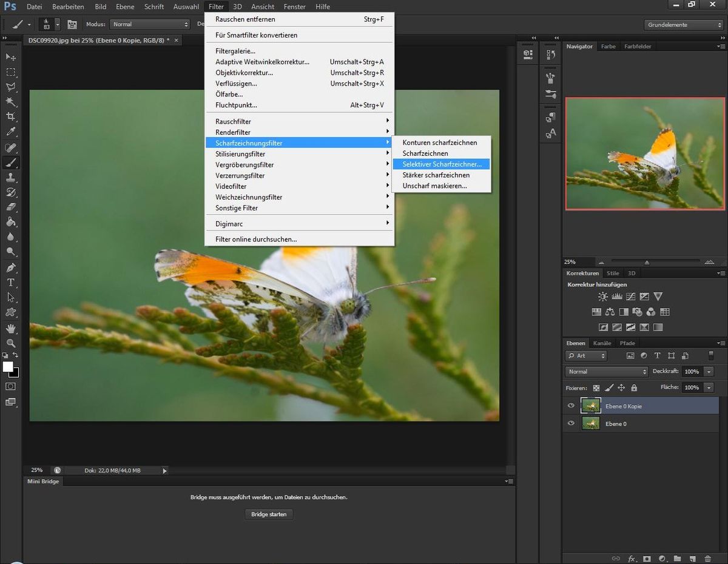Select the Hand tool
This screenshot has width=728, height=564.
coord(11,328)
